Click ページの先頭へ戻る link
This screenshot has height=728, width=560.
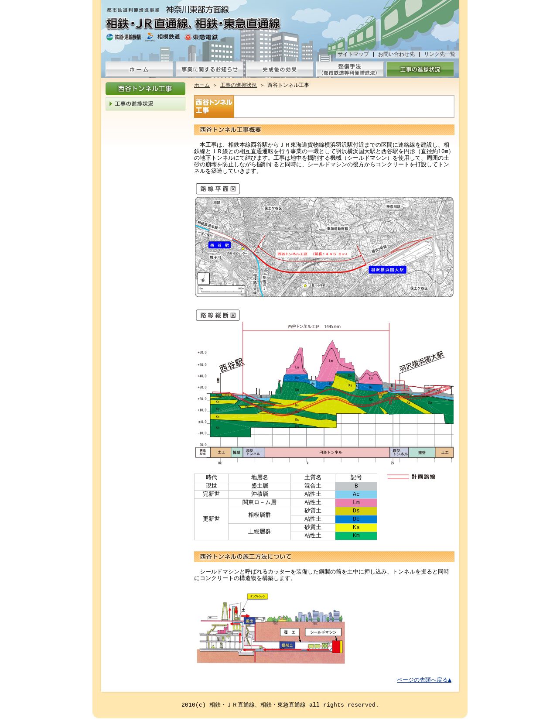click(x=424, y=680)
